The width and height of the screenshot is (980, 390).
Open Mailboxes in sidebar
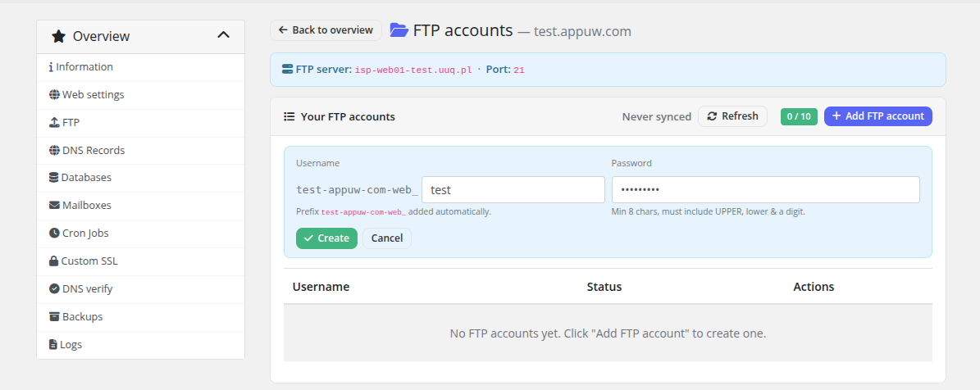140,206
